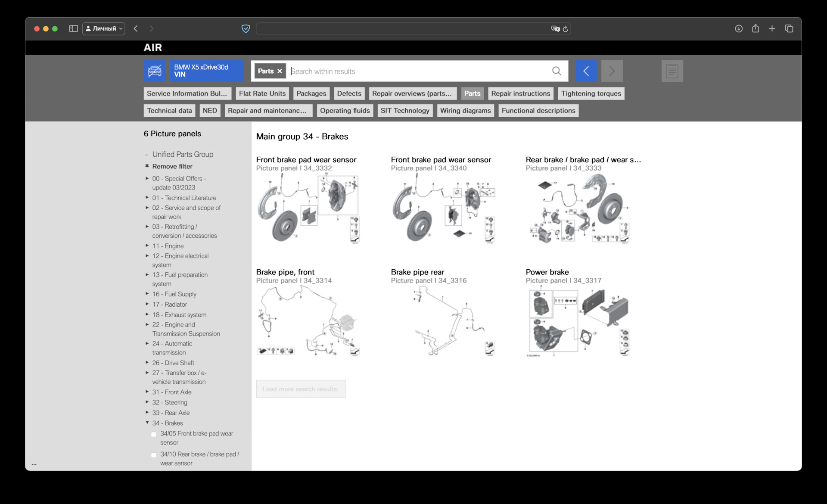Remove the Parts filter chip
Screen dimensions: 827x504
tap(280, 71)
